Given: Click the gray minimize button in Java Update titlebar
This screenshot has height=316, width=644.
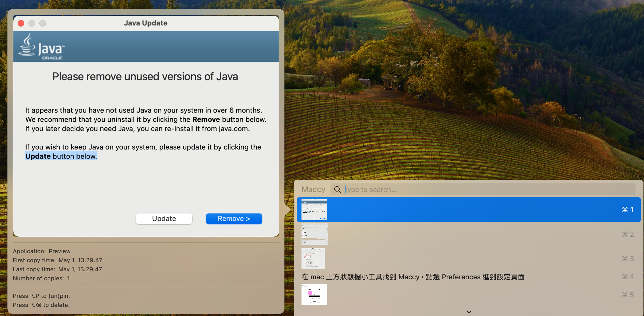Looking at the screenshot, I should click(x=32, y=23).
